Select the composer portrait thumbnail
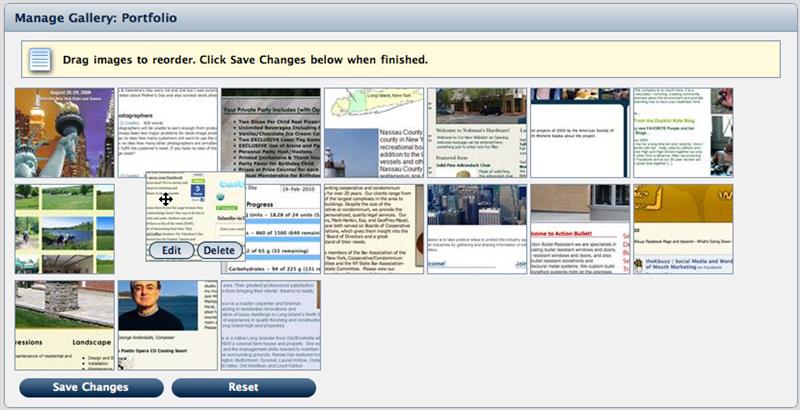The height and width of the screenshot is (410, 800). coord(168,325)
